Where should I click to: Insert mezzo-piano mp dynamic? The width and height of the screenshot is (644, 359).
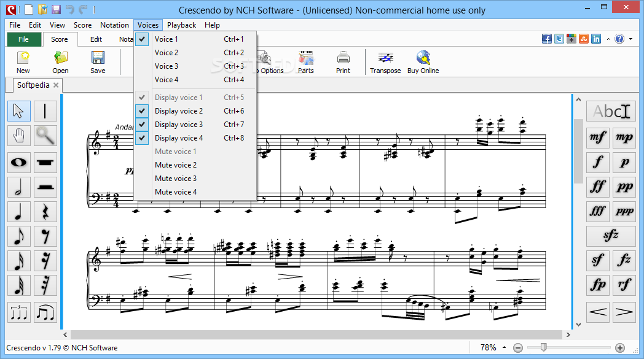coord(624,137)
